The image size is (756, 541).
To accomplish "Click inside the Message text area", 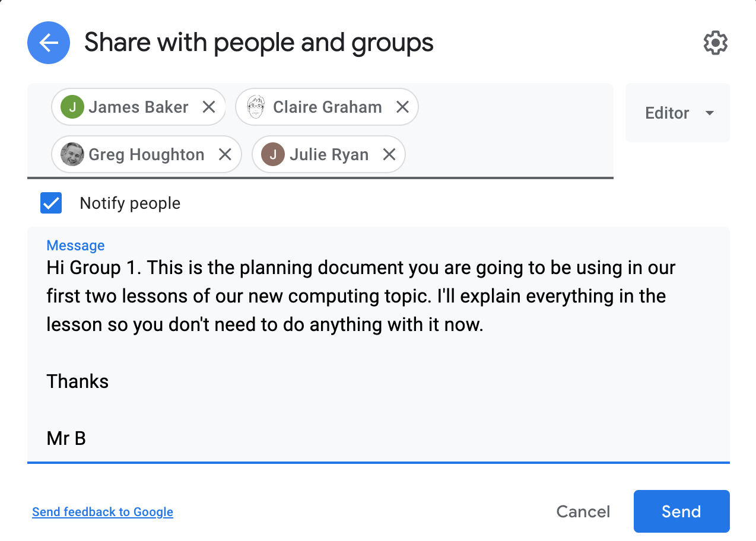I will tap(379, 344).
